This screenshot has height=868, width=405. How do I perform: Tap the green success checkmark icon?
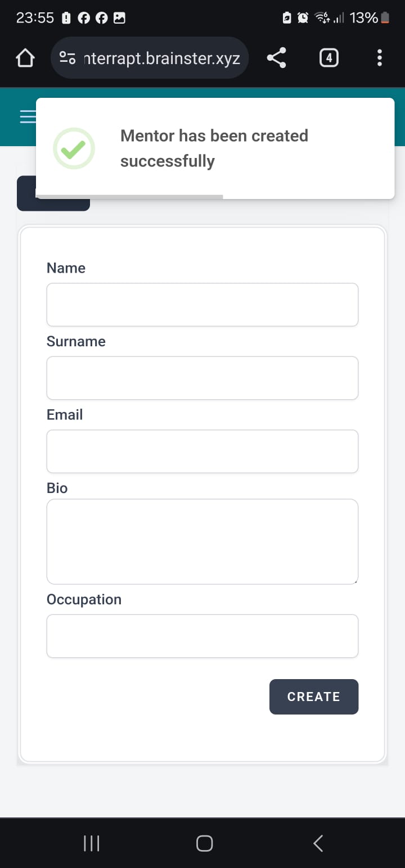(x=74, y=148)
